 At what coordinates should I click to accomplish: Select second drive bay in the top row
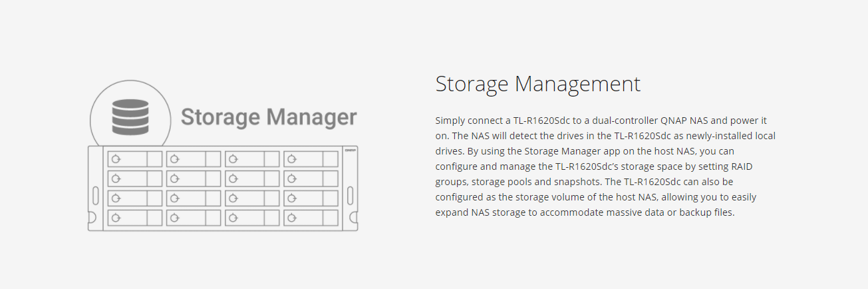pos(194,159)
